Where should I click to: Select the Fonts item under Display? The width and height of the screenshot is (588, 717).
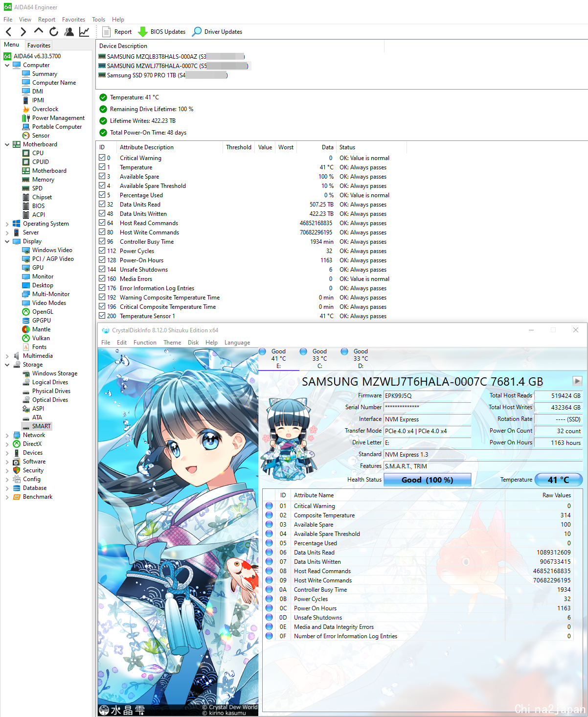click(34, 347)
